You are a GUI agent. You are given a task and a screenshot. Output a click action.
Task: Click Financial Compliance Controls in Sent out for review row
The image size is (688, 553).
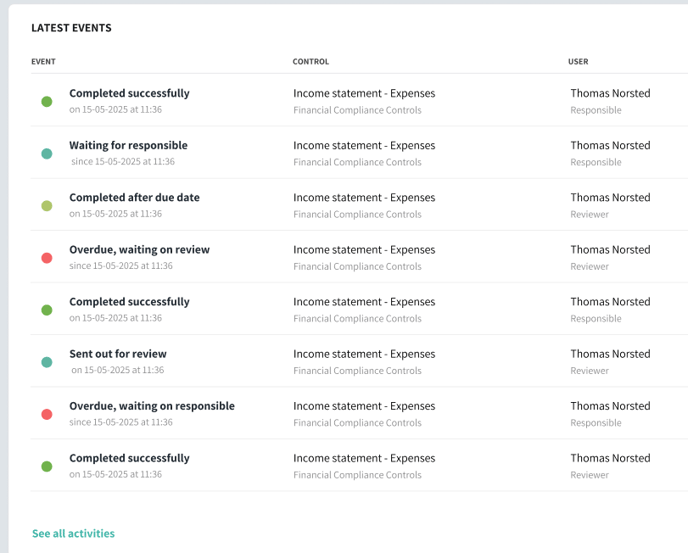pyautogui.click(x=357, y=371)
